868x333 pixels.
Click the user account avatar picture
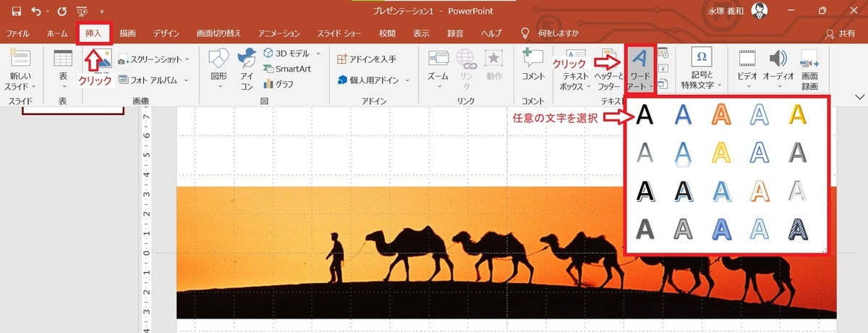(759, 11)
